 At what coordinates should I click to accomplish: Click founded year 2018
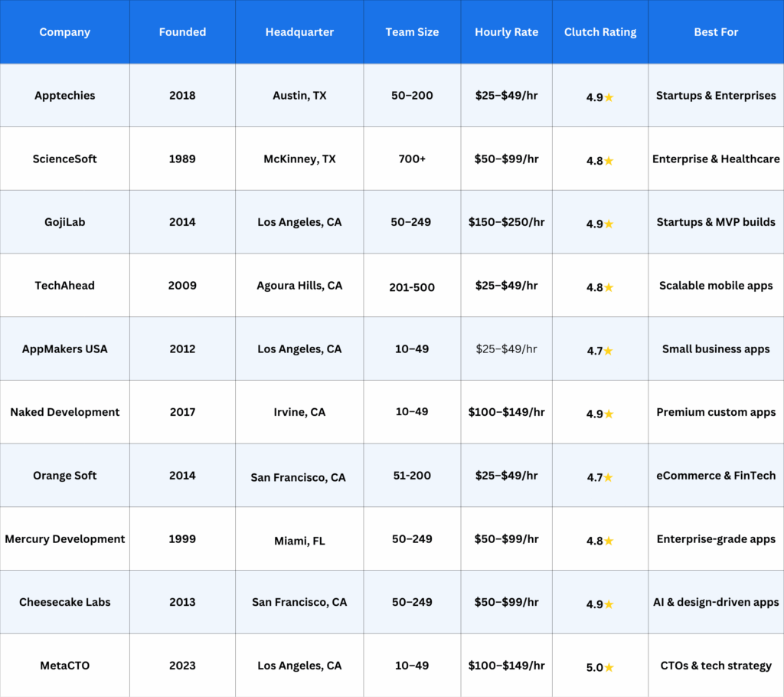(x=182, y=96)
